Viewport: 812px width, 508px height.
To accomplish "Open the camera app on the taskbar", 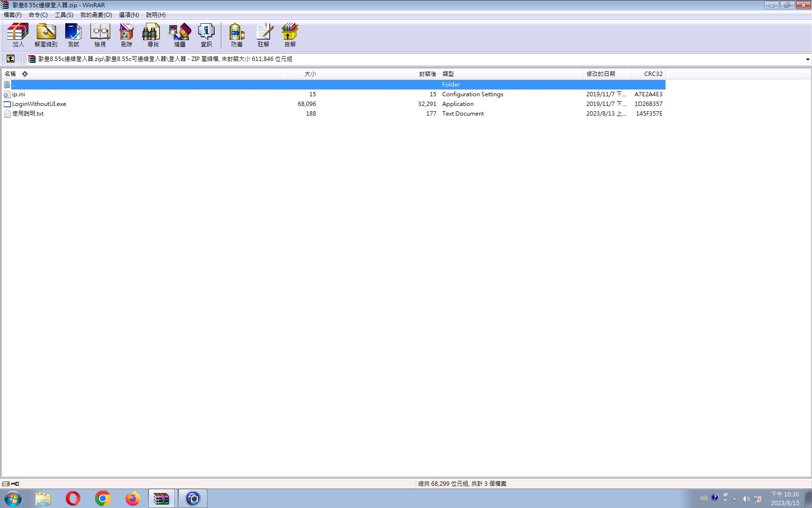I will [193, 498].
